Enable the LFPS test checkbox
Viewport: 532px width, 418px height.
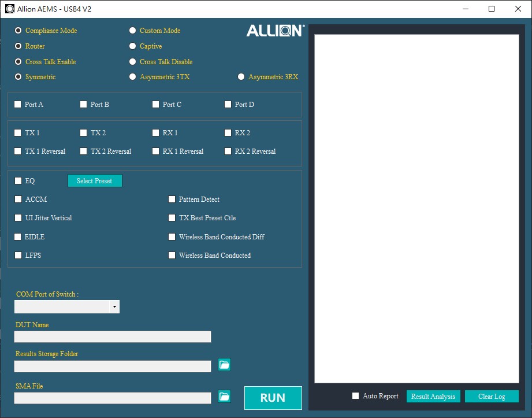click(18, 256)
